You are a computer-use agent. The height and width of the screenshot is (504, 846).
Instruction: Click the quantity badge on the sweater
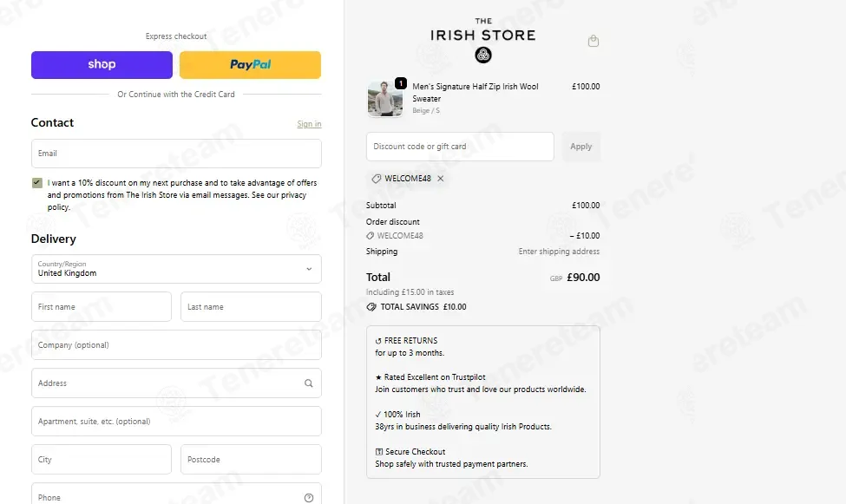point(400,83)
